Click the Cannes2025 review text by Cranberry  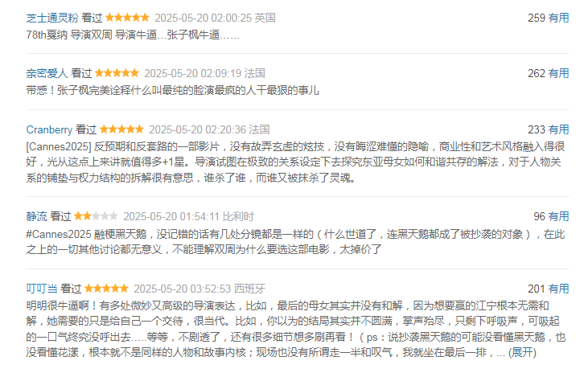pos(295,162)
